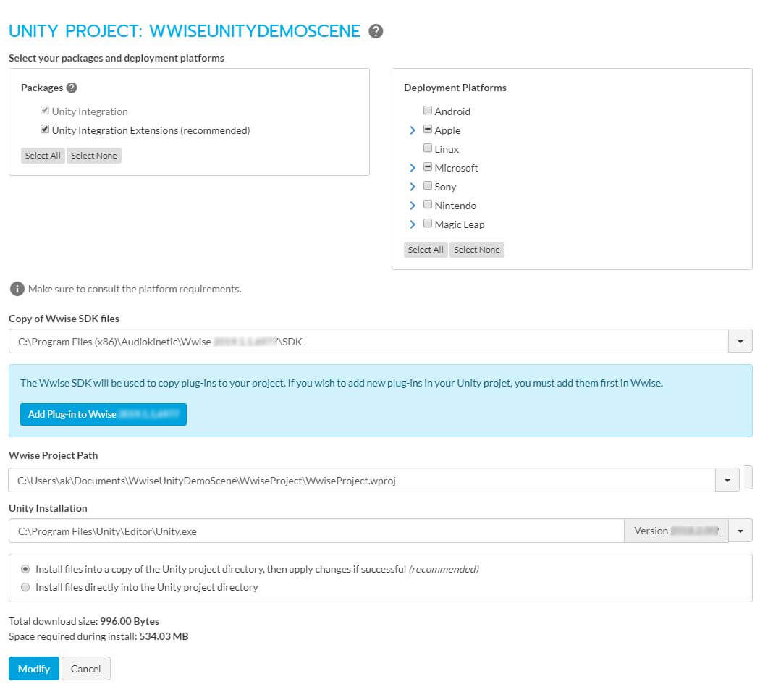Image resolution: width=760 pixels, height=700 pixels.
Task: Check the Linux platform checkbox
Action: (428, 148)
